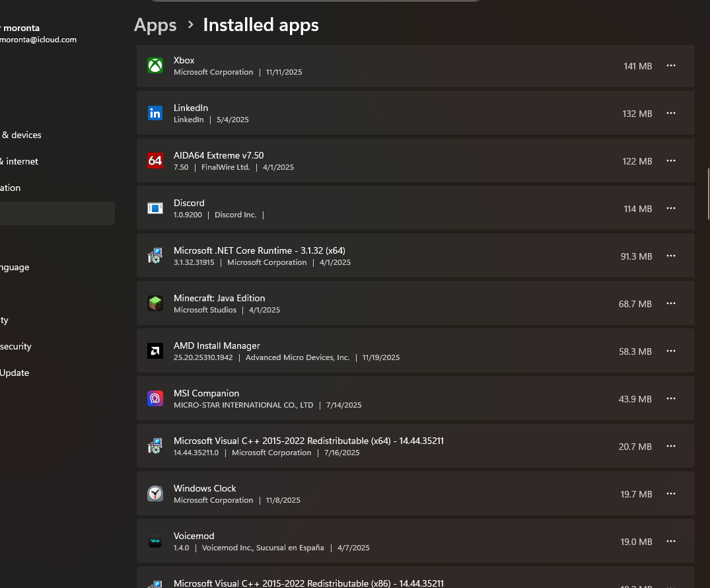This screenshot has height=588, width=710.
Task: Go back to Apps in breadcrumb
Action: pyautogui.click(x=155, y=25)
